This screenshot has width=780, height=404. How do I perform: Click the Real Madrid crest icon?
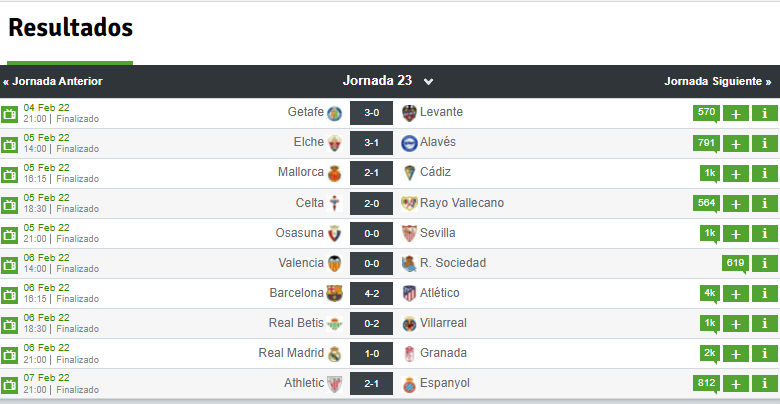(x=334, y=354)
